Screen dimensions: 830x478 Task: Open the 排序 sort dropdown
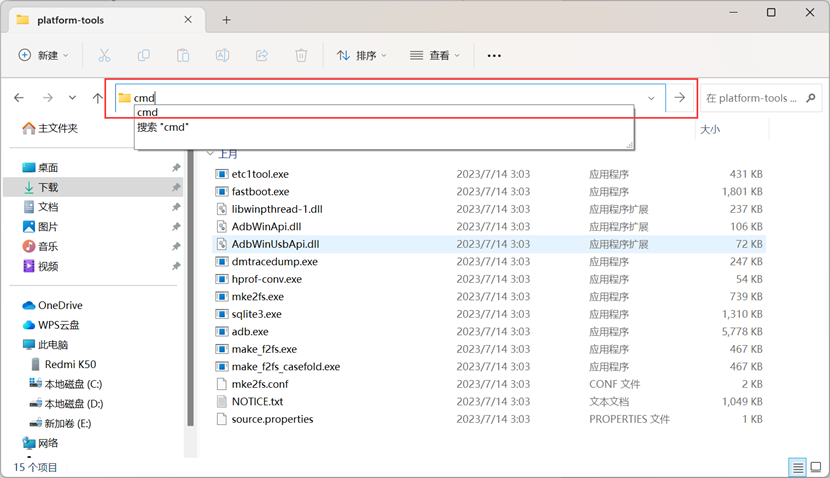coord(361,56)
